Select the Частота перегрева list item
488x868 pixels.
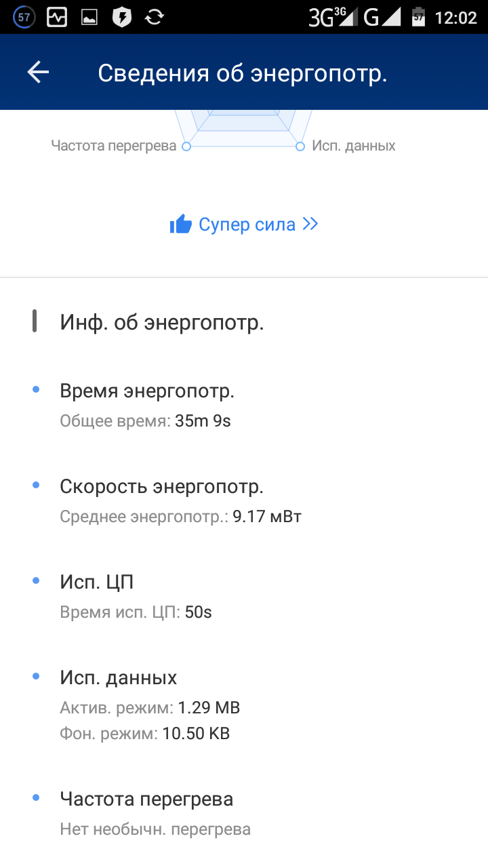[x=146, y=800]
